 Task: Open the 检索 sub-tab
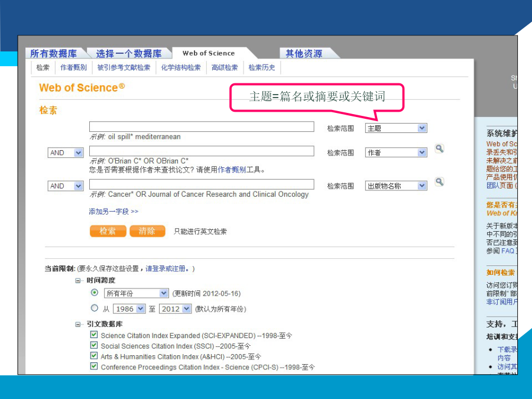point(43,67)
